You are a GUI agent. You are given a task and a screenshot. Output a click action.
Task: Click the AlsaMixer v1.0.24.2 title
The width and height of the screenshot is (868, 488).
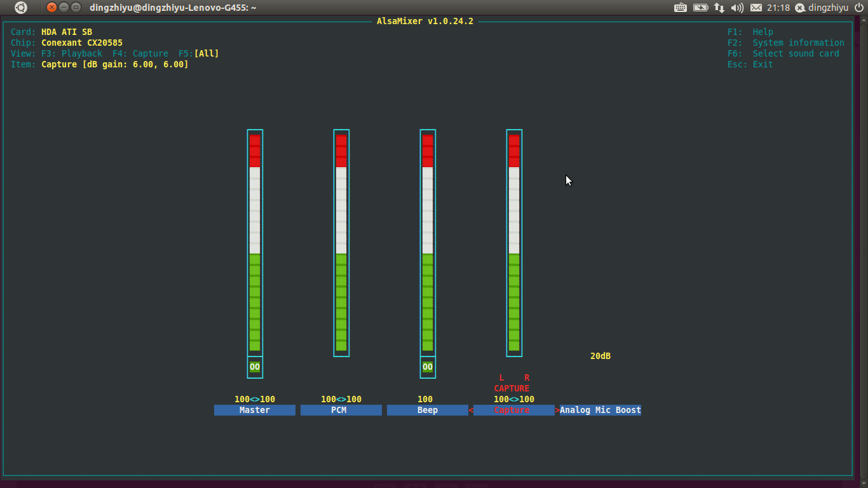[425, 21]
